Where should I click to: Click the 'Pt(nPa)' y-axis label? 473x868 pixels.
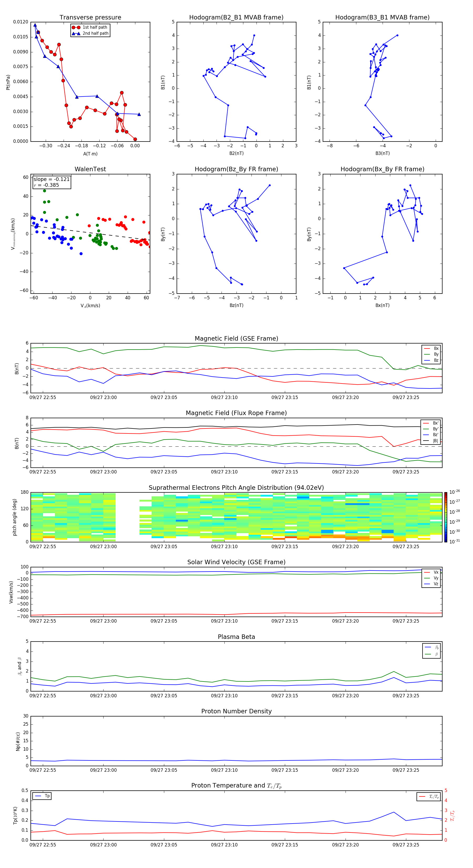[8, 82]
